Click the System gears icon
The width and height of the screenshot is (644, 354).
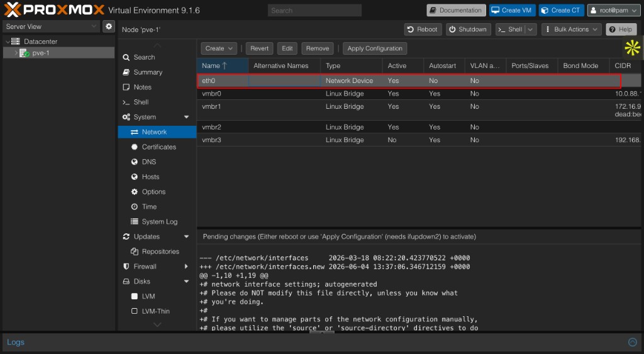pyautogui.click(x=126, y=117)
